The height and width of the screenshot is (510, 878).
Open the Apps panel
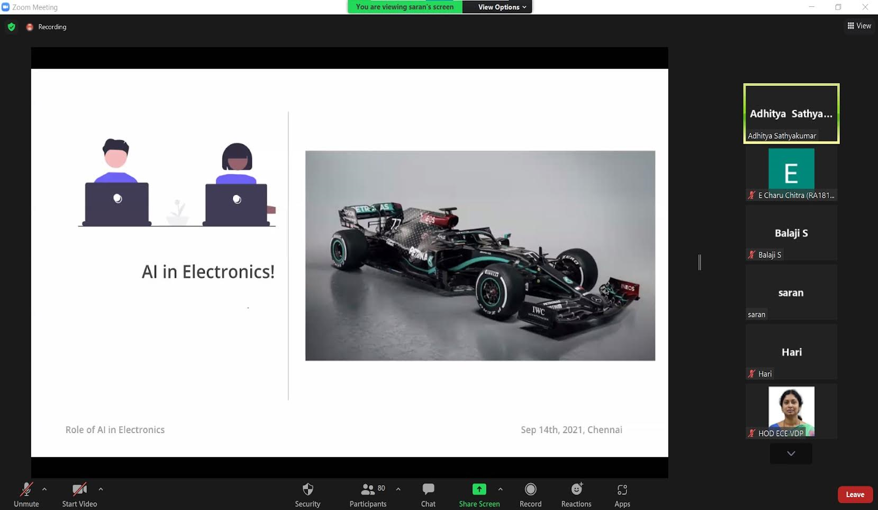click(622, 490)
